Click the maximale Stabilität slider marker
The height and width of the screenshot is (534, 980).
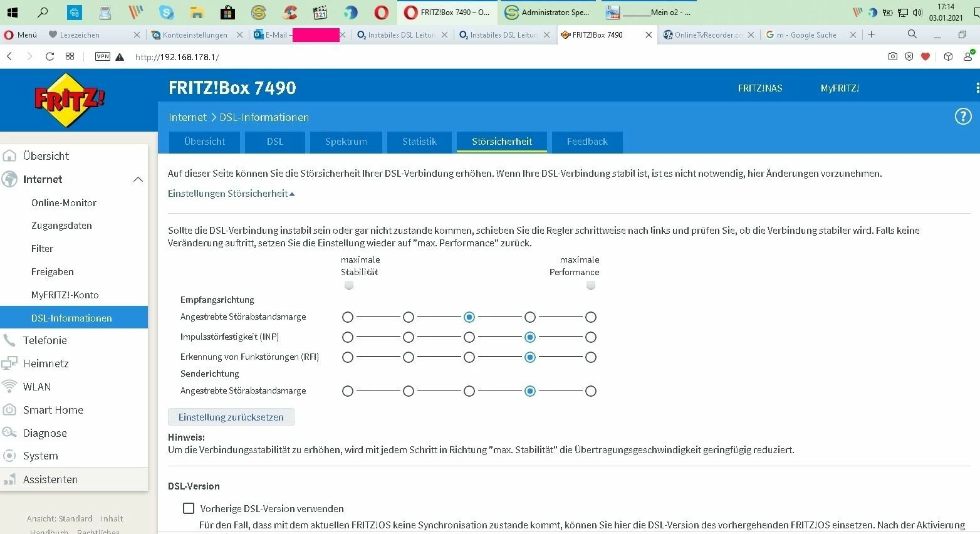(349, 285)
